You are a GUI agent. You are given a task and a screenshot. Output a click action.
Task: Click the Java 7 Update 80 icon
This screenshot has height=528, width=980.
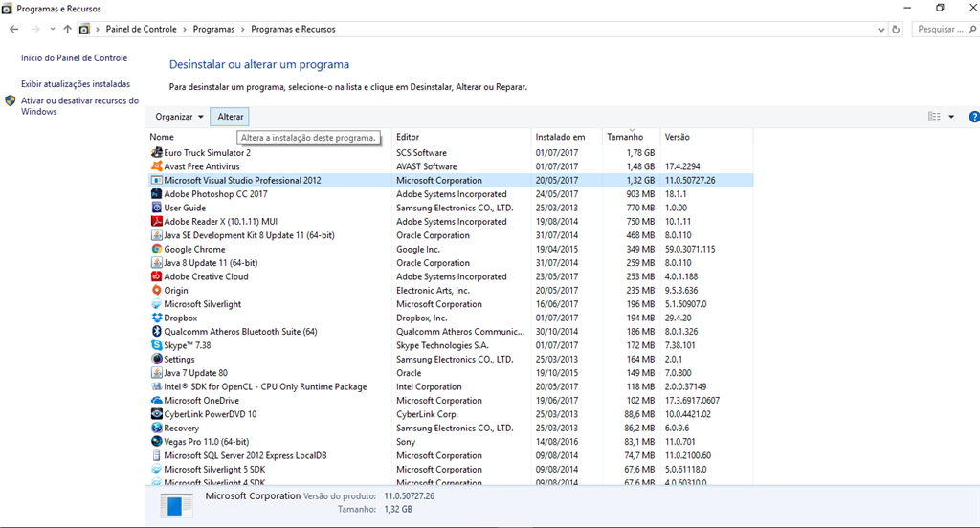point(157,372)
